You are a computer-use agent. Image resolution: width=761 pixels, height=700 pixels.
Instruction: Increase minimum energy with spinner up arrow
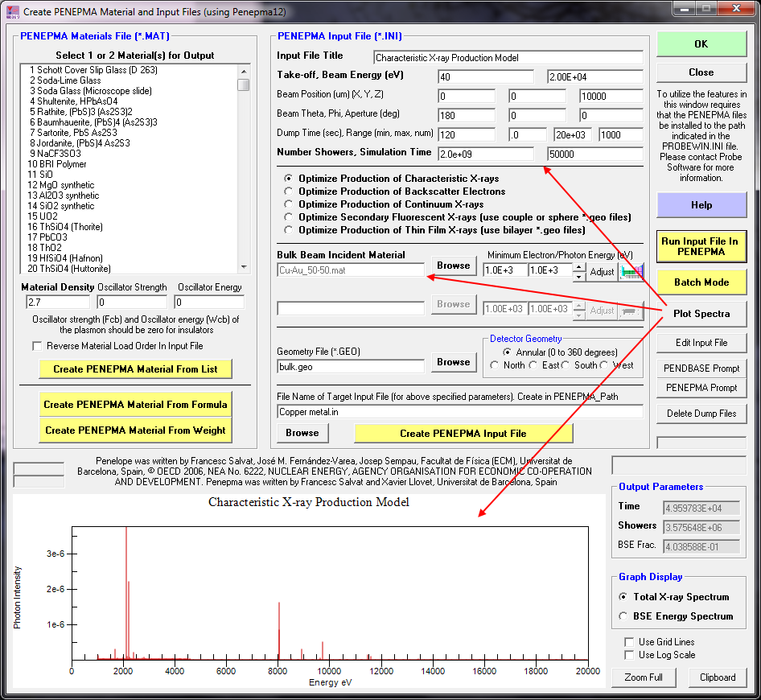(x=579, y=267)
